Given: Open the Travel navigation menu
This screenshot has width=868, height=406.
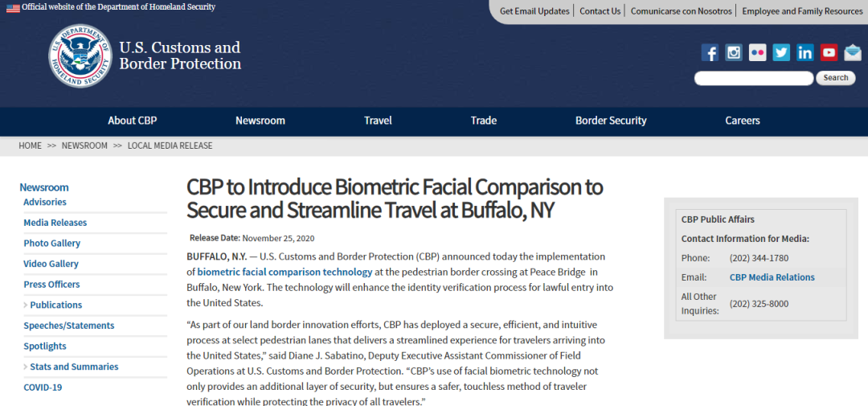Looking at the screenshot, I should pyautogui.click(x=378, y=121).
